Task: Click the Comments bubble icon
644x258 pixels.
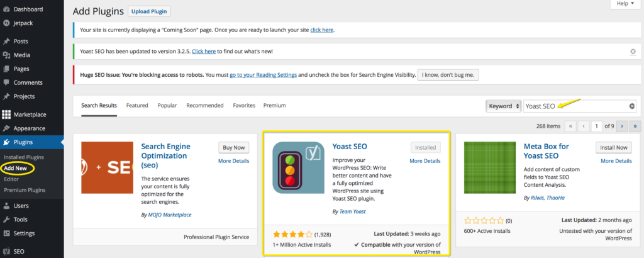Action: point(6,82)
